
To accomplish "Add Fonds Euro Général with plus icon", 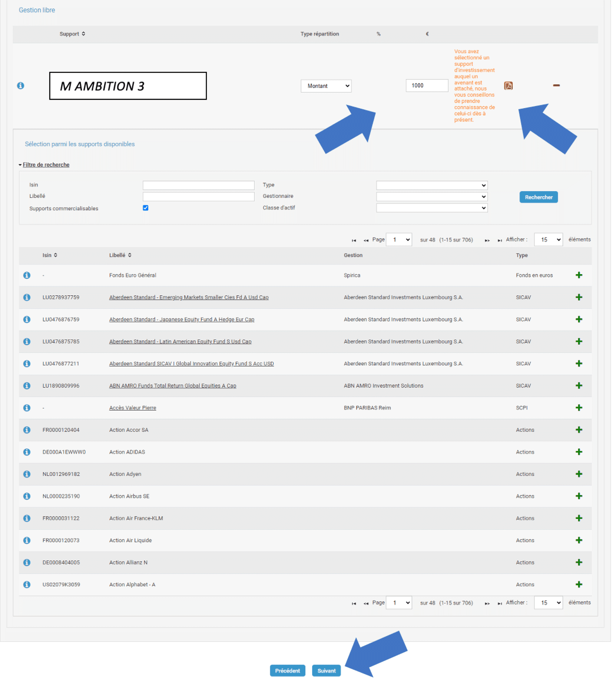I will pos(579,275).
